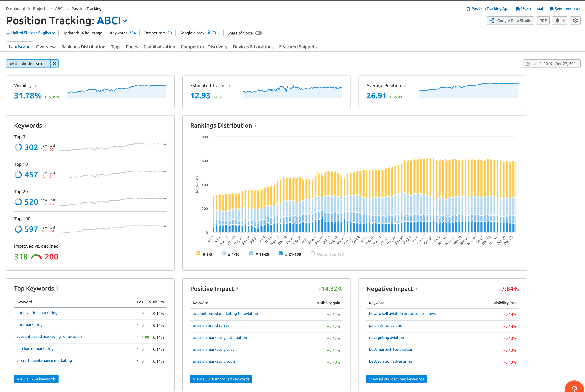The height and width of the screenshot is (392, 585).
Task: Click the Dec 25 axis label
Action: (509, 240)
